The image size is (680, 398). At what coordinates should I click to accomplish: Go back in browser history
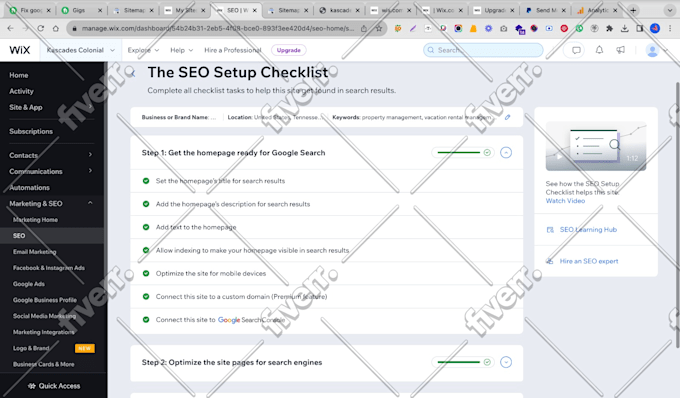point(10,28)
